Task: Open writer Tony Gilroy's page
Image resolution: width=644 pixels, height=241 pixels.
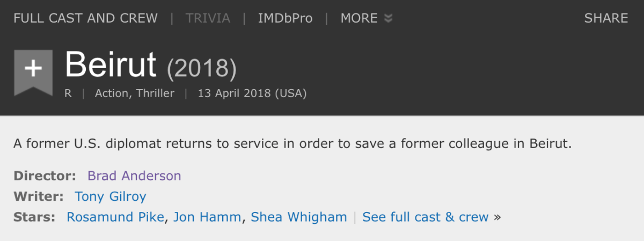Action: pyautogui.click(x=110, y=196)
